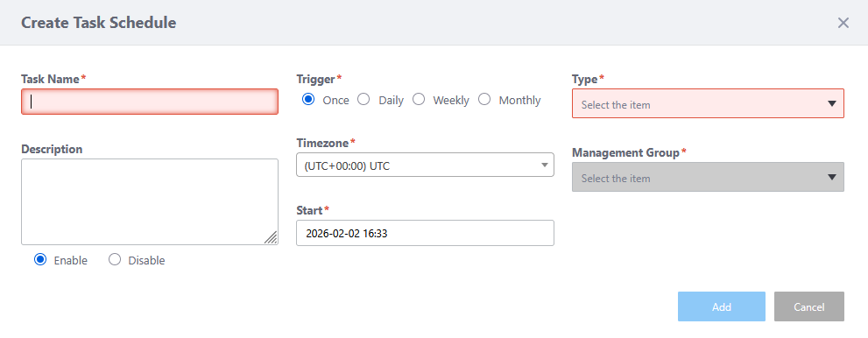Click the Trigger label
The image size is (868, 338).
point(315,79)
